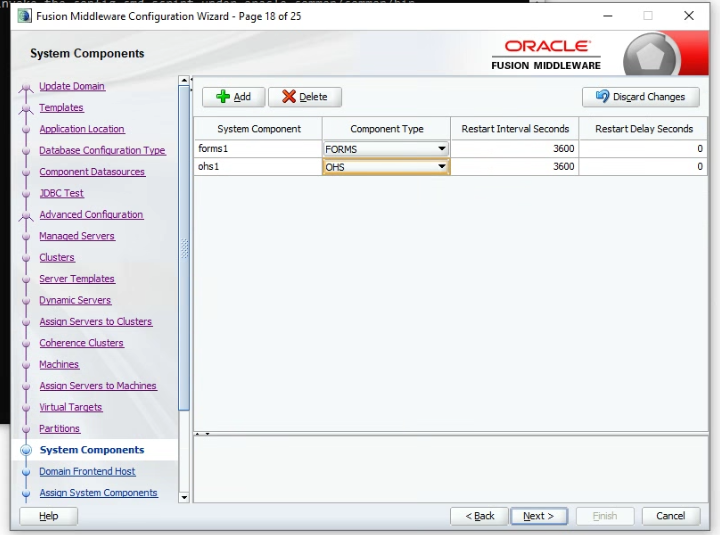The image size is (720, 535).
Task: Click the Discard Changes undo arrow icon
Action: click(602, 96)
